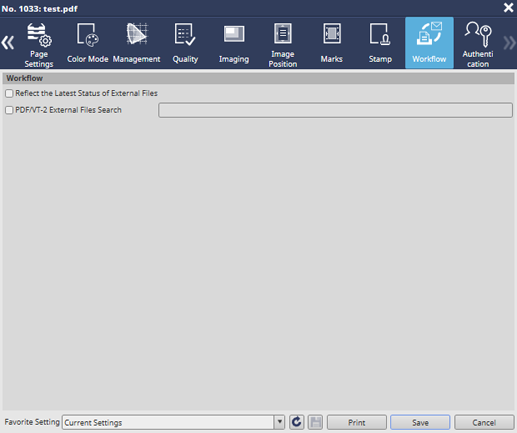Switch to the Marks tab
The width and height of the screenshot is (517, 433).
(x=331, y=43)
